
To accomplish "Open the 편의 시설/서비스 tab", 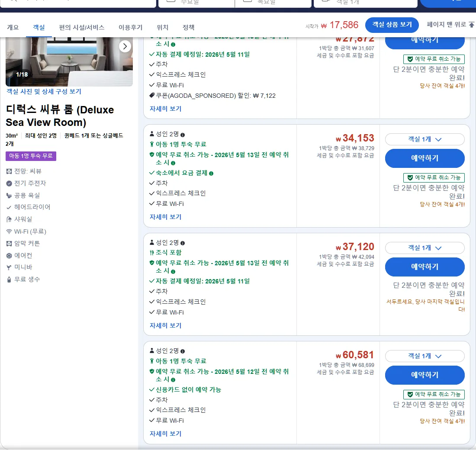I will point(82,27).
